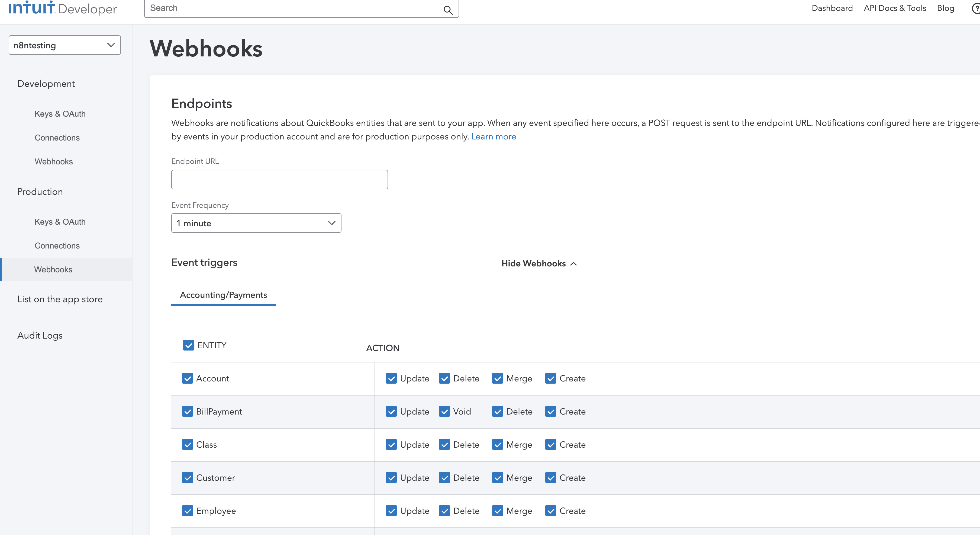The image size is (980, 535).
Task: Open the n8ntesting app dropdown
Action: pyautogui.click(x=65, y=45)
